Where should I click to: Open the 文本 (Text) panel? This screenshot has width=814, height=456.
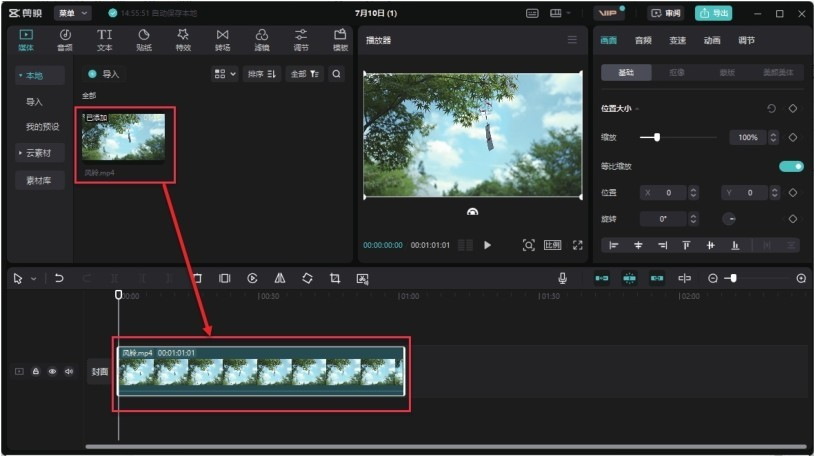(104, 40)
